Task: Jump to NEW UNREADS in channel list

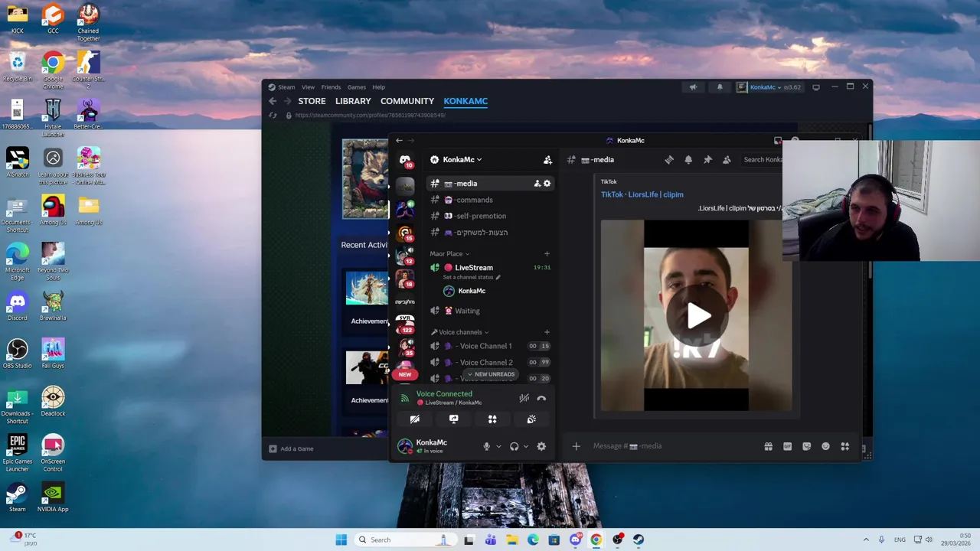Action: click(x=491, y=374)
